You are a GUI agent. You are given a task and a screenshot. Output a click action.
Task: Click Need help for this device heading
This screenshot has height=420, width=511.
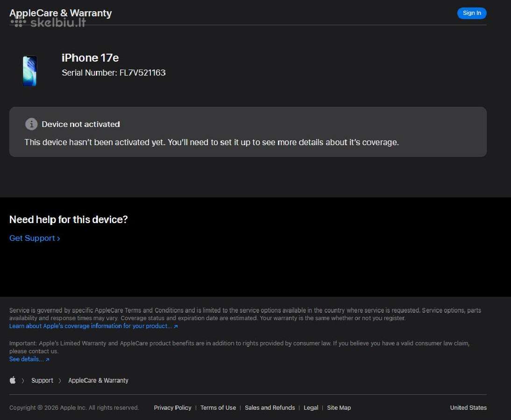[x=69, y=219]
